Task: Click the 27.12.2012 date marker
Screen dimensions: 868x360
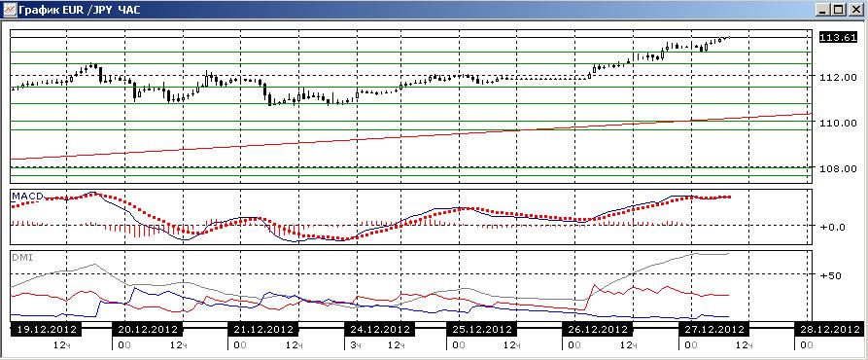Action: coord(713,329)
